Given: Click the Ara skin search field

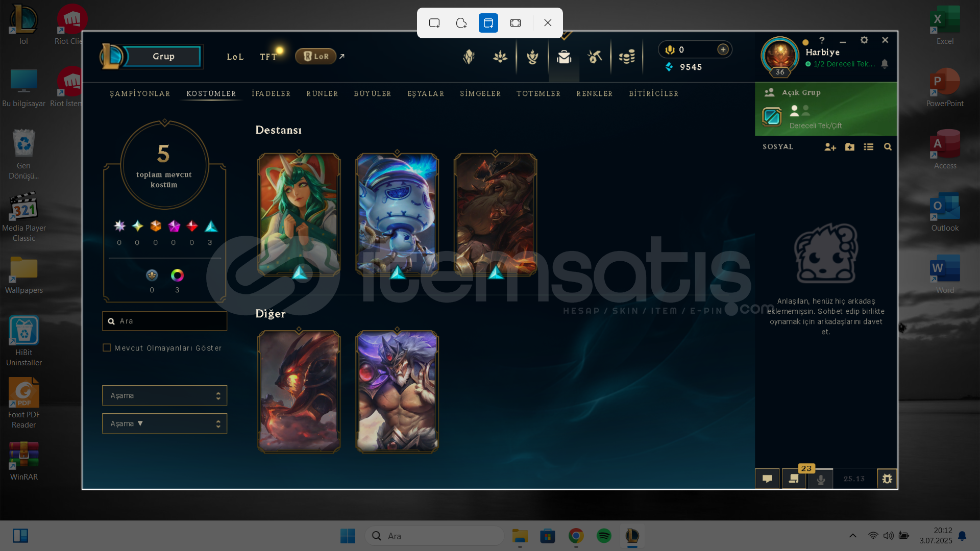Looking at the screenshot, I should click(164, 321).
